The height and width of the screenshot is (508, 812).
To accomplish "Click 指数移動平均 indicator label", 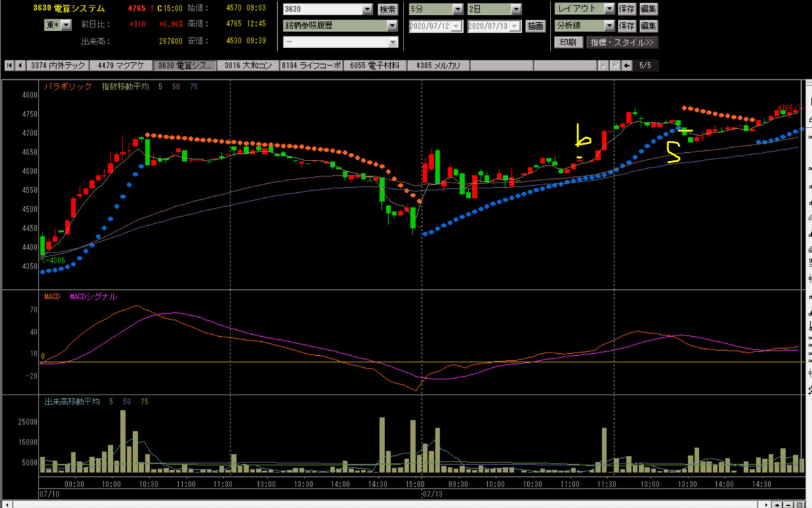I will (x=125, y=86).
